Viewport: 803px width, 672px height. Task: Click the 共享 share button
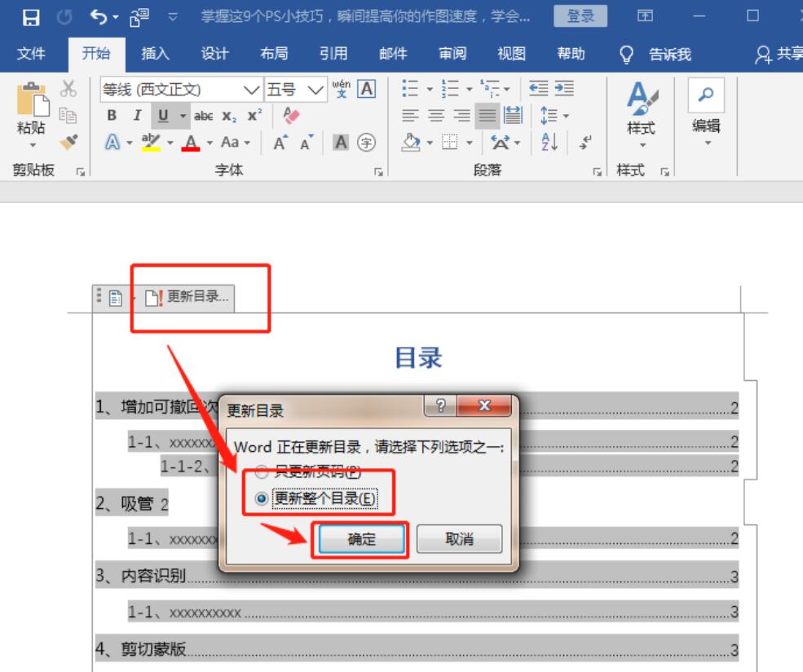point(779,54)
